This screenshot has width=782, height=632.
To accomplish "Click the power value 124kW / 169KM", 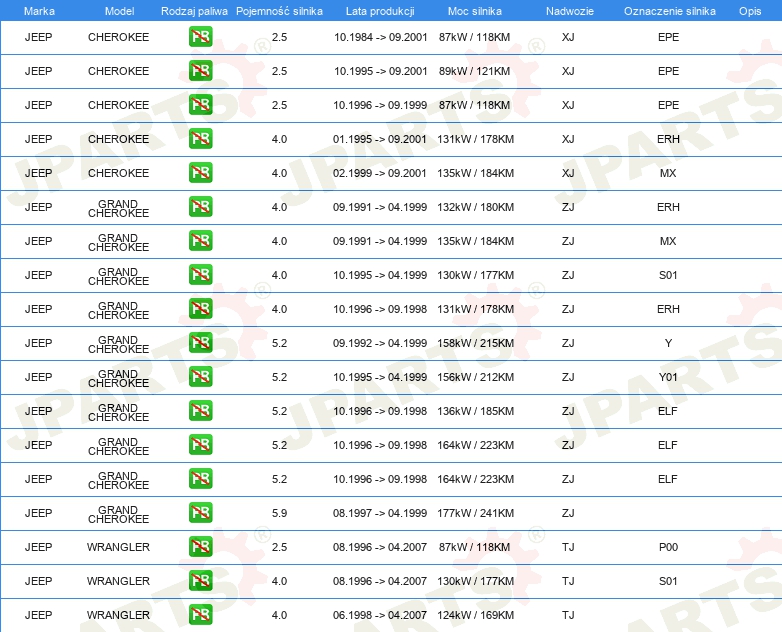I will pos(475,615).
